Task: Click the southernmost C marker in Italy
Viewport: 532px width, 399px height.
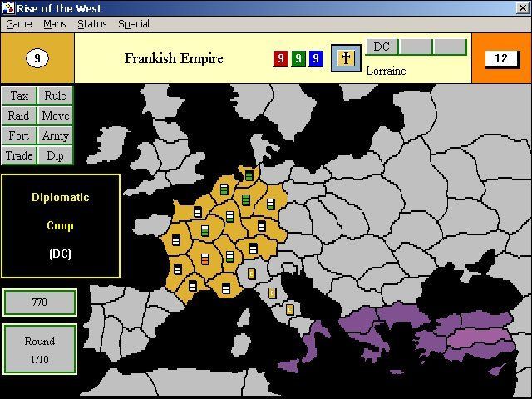Action: point(289,309)
